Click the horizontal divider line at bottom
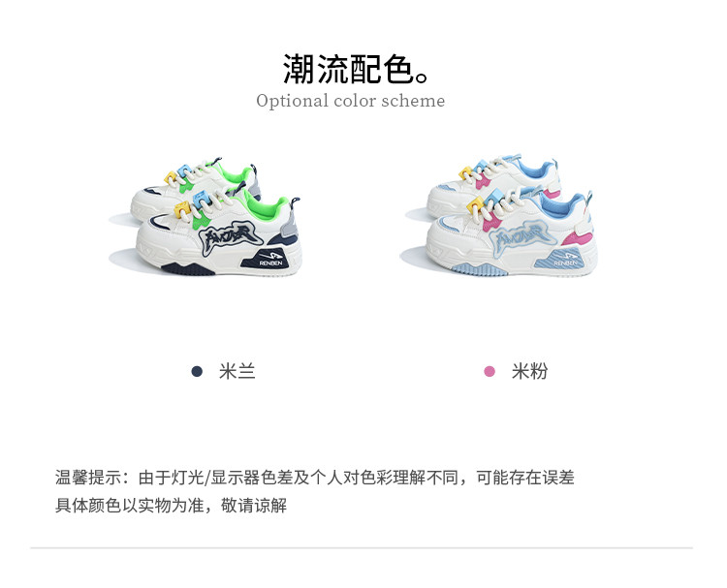The width and height of the screenshot is (727, 588). click(x=362, y=547)
